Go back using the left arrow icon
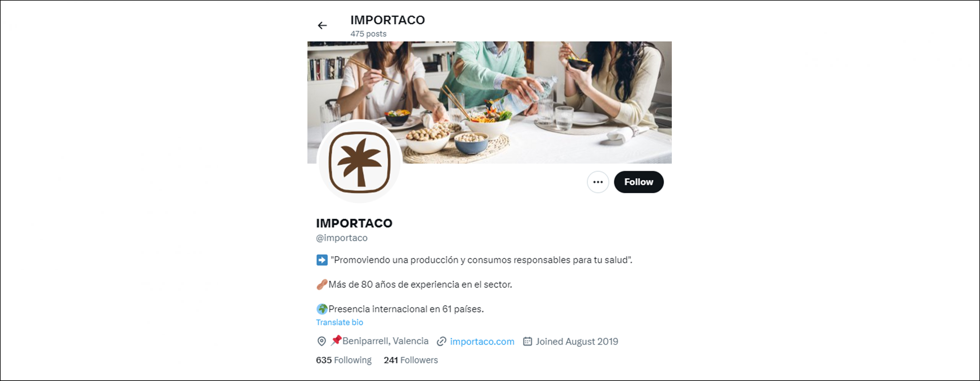Image resolution: width=980 pixels, height=381 pixels. click(x=322, y=26)
